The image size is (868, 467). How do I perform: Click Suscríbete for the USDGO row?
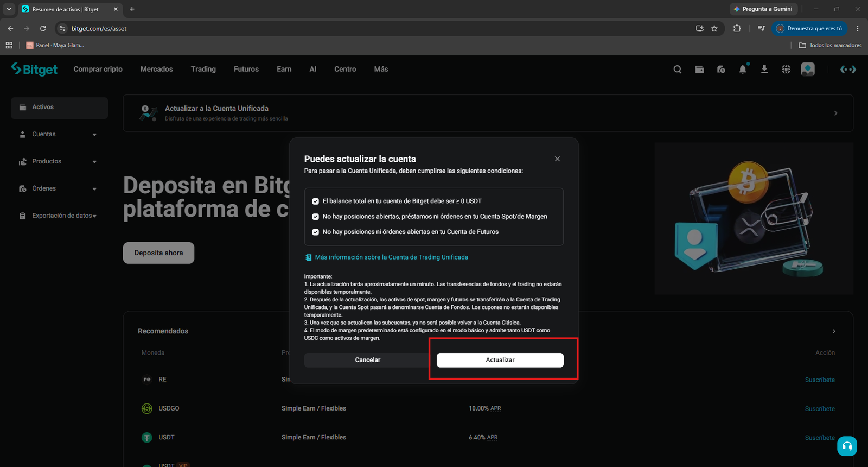pos(820,409)
